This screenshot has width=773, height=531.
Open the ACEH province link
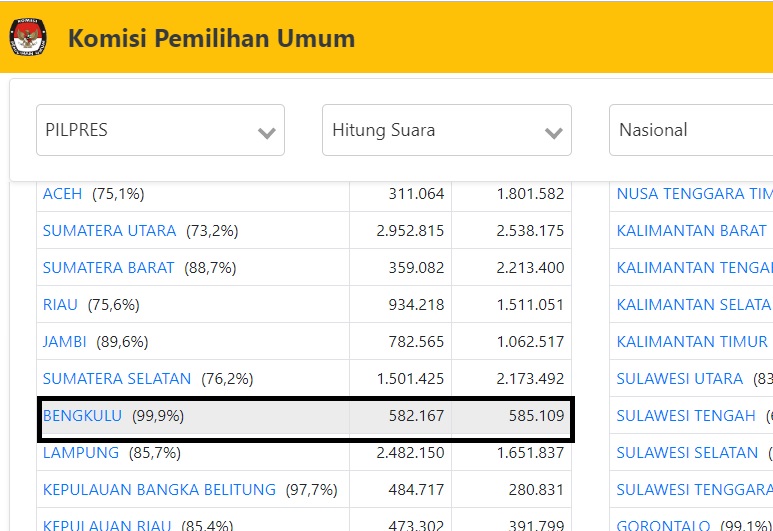[x=63, y=194]
